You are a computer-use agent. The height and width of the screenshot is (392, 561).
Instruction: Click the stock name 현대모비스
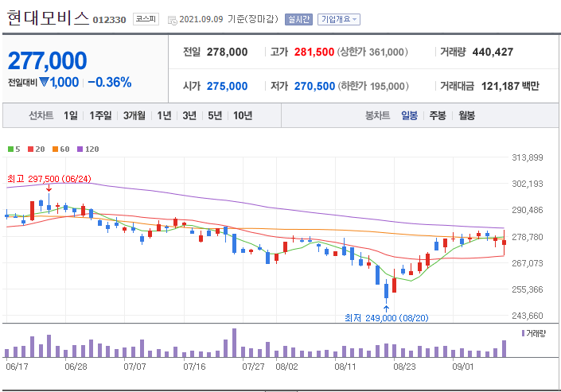[48, 17]
